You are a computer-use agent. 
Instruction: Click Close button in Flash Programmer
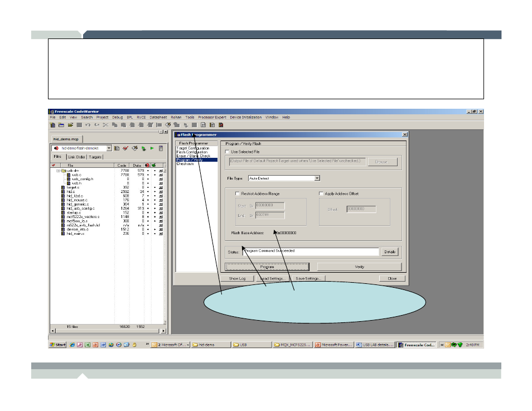click(392, 278)
